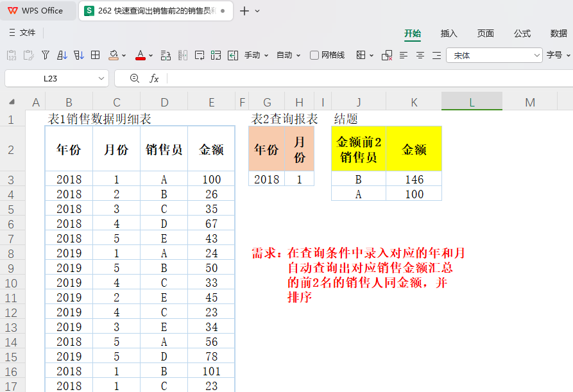Click the orange 年份 header in 表2
The image size is (573, 392).
click(266, 149)
